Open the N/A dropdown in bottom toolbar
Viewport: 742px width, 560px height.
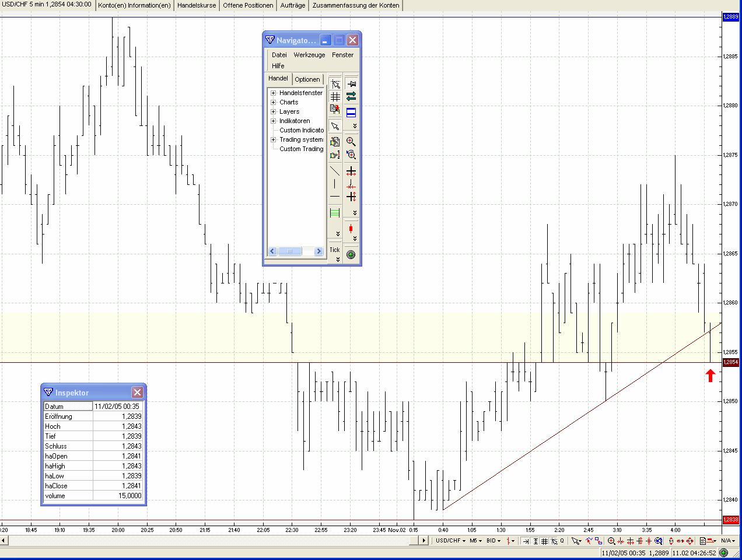(x=728, y=541)
